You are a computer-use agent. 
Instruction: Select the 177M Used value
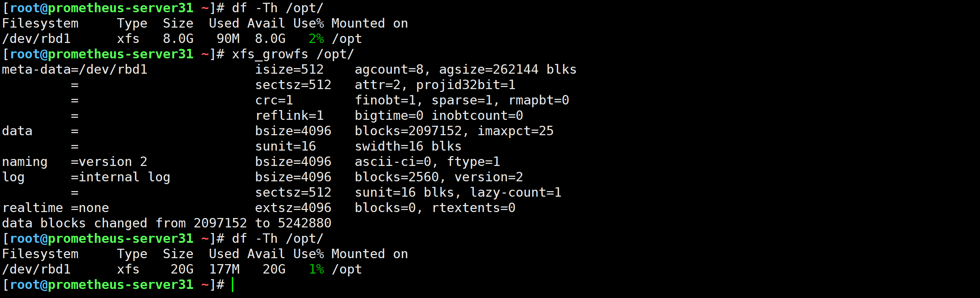[x=224, y=269]
